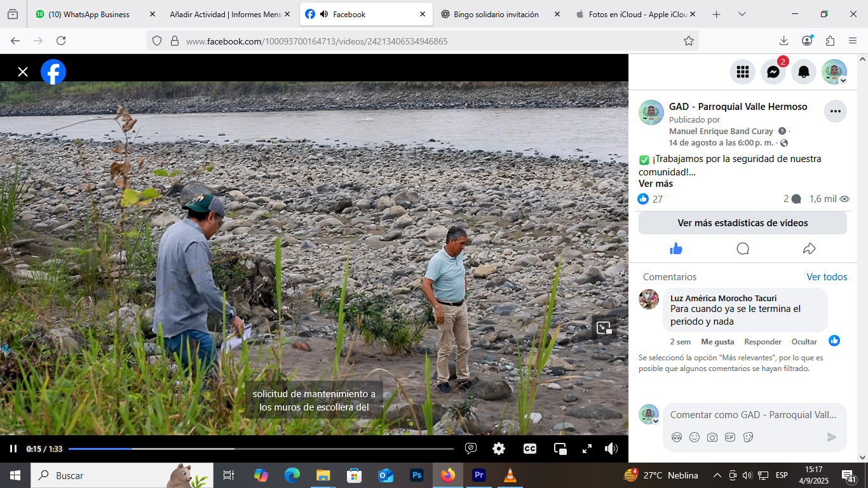Close the video viewer with X
Screen dimensions: 868x488
pos(23,72)
